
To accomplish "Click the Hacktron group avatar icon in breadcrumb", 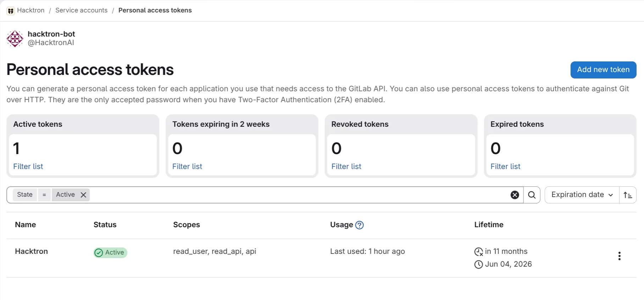I will click(x=11, y=11).
